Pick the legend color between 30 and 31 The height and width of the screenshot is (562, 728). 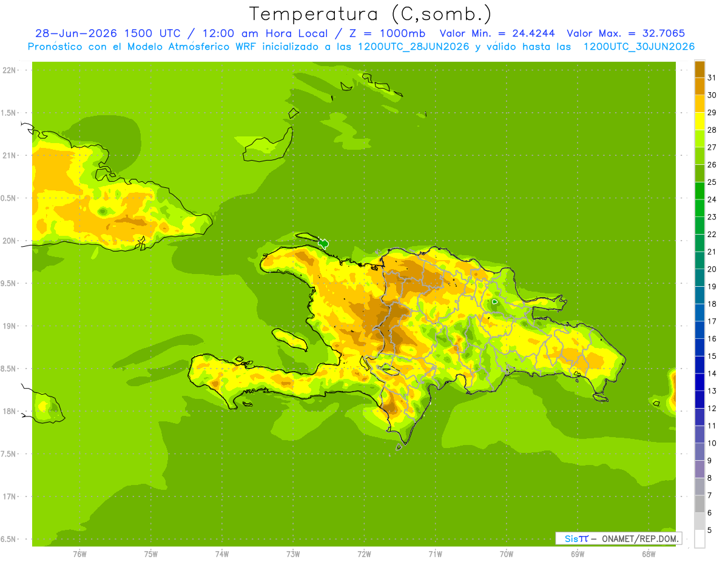tap(699, 86)
